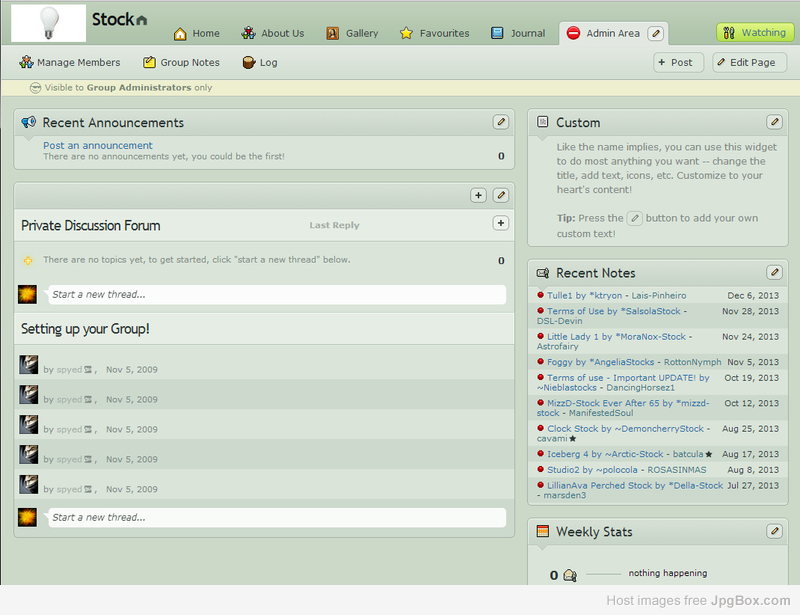Screen dimensions: 800x615
Task: Edit the Weekly Stats widget
Action: pyautogui.click(x=774, y=531)
